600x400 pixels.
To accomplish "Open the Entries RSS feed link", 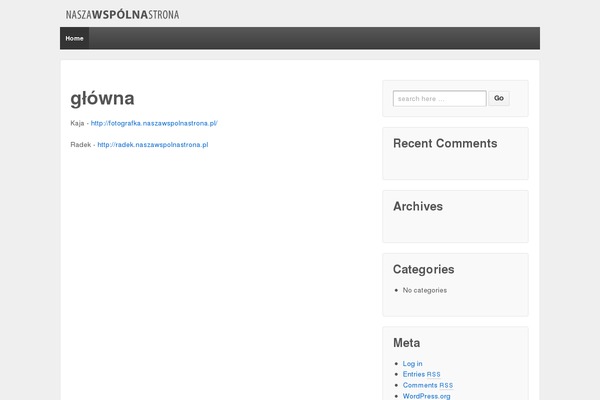I will pos(421,374).
